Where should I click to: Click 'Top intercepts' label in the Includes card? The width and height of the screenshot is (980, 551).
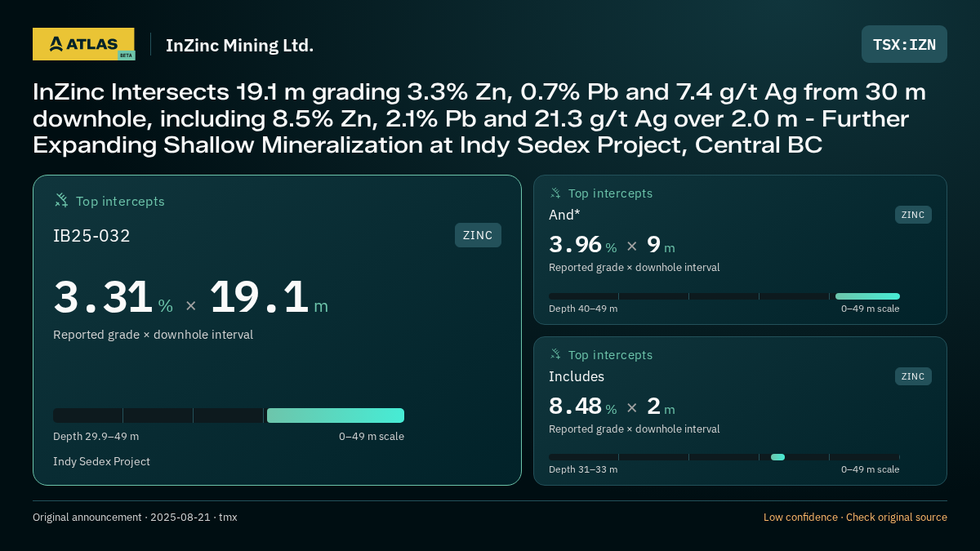[610, 355]
